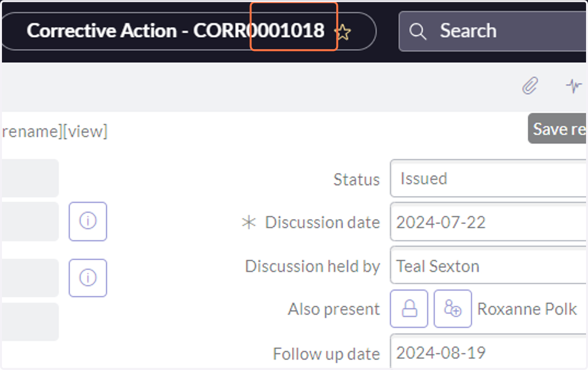
Task: Click the Discussion held by label
Action: pos(313,266)
